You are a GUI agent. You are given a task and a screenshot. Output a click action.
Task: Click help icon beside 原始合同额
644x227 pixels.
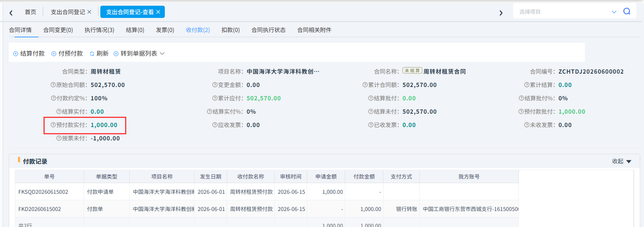tap(53, 85)
